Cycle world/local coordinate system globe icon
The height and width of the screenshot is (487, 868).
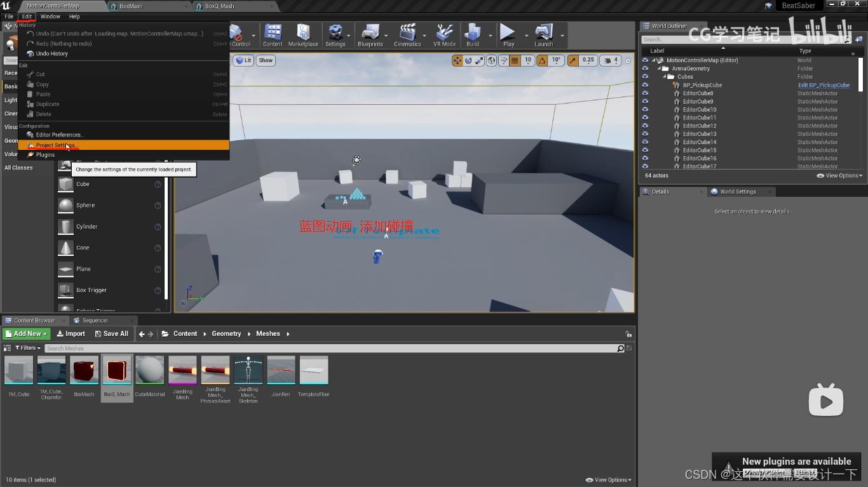tap(492, 60)
